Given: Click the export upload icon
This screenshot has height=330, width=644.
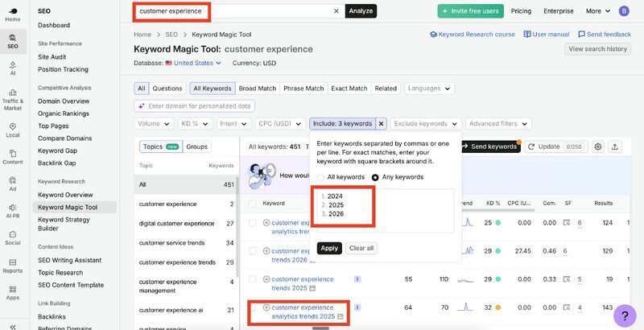Looking at the screenshot, I should (x=615, y=146).
